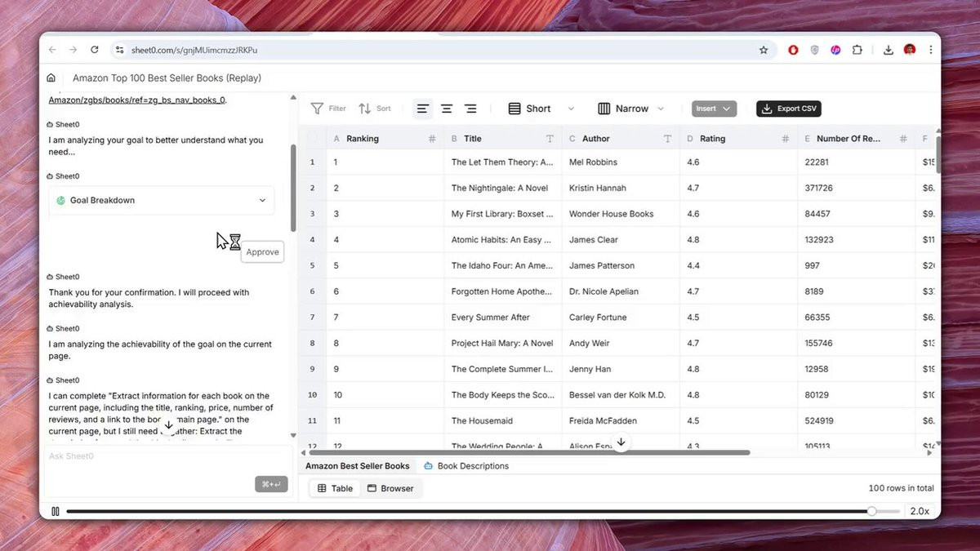Viewport: 980px width, 551px height.
Task: Go to the Sheet0 home icon
Action: coord(51,78)
